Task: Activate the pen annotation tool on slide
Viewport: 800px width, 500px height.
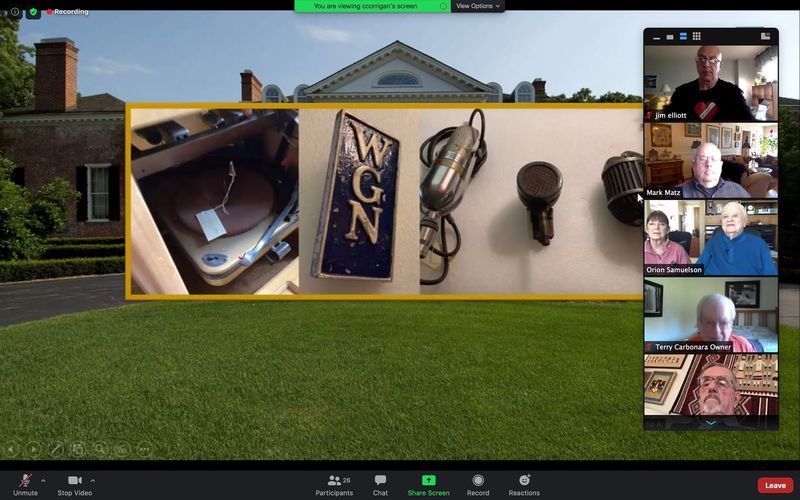Action: 56,449
